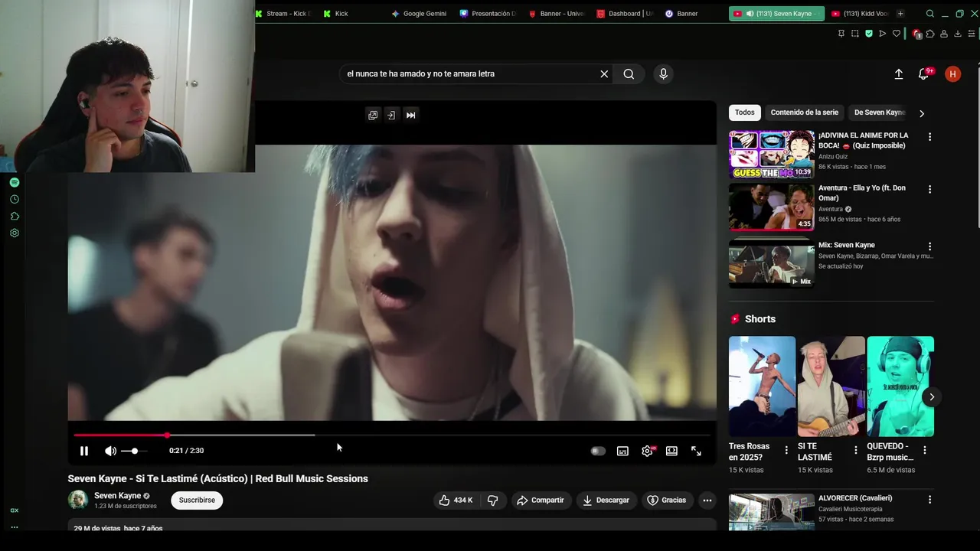Select 'Contenido de la serie' chip
This screenshot has height=551, width=980.
(804, 112)
